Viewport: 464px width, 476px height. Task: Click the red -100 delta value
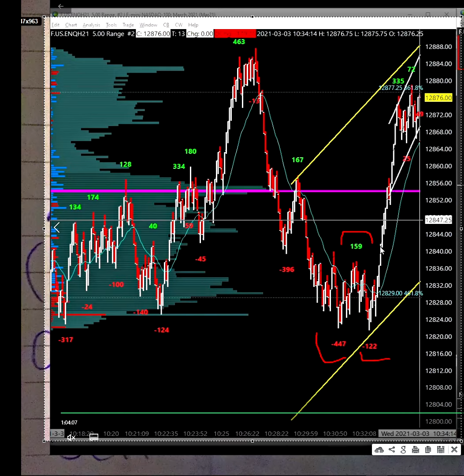point(116,284)
